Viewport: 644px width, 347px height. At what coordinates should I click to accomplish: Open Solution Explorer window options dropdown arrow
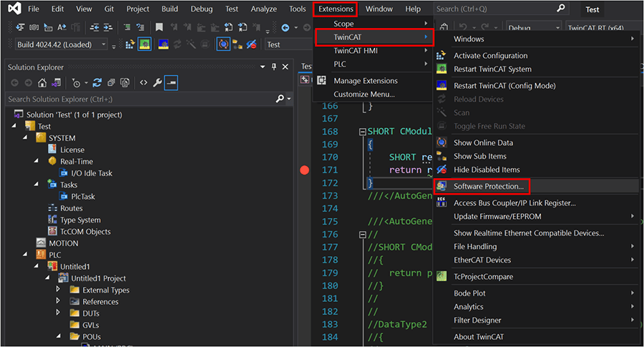(x=263, y=67)
